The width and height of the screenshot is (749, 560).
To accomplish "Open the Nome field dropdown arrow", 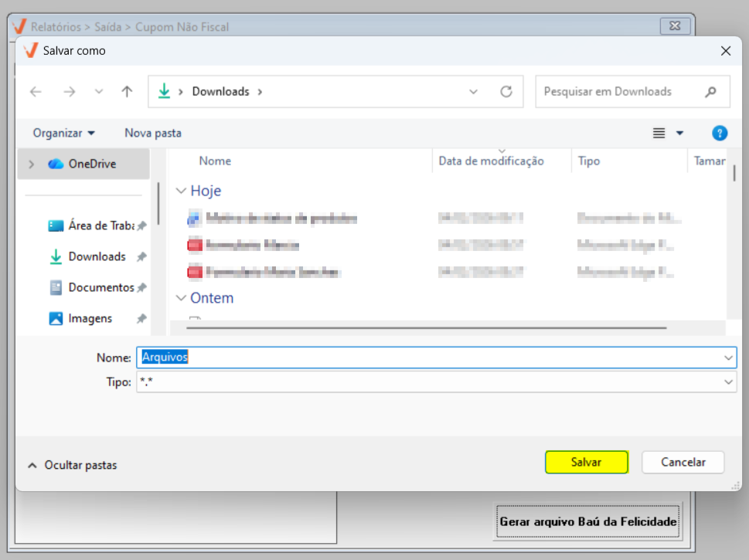I will coord(728,357).
